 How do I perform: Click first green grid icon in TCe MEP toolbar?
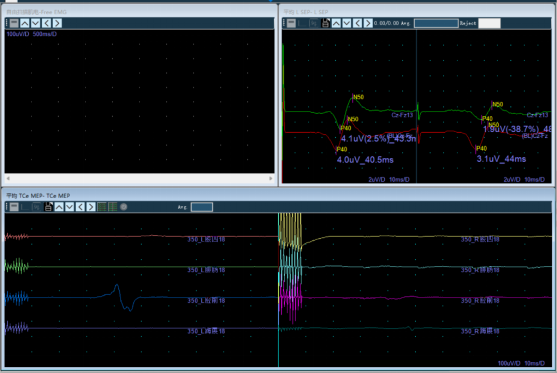(102, 207)
